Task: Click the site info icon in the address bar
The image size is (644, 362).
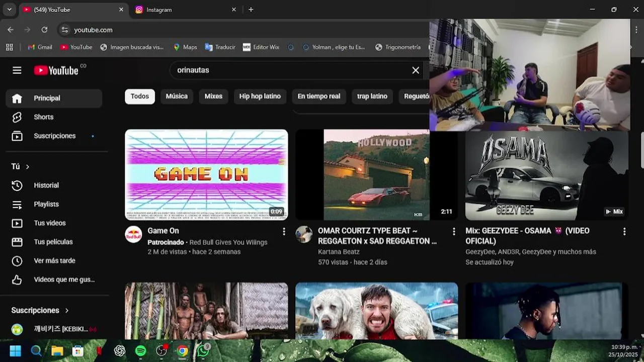Action: (x=64, y=30)
